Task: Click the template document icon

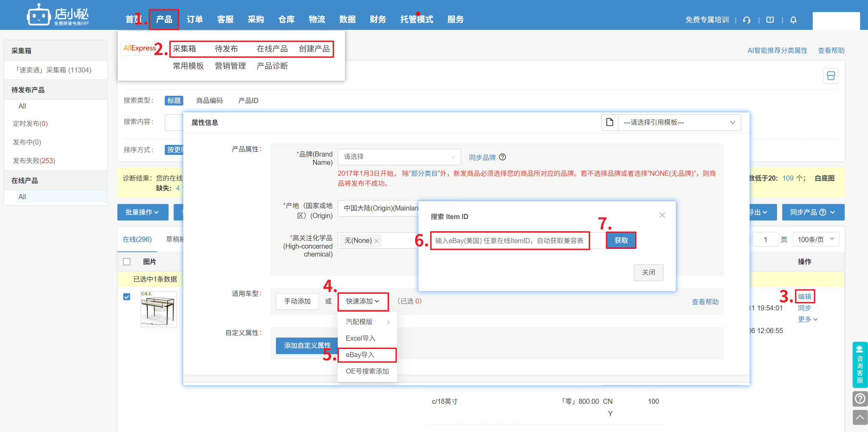Action: [x=610, y=122]
